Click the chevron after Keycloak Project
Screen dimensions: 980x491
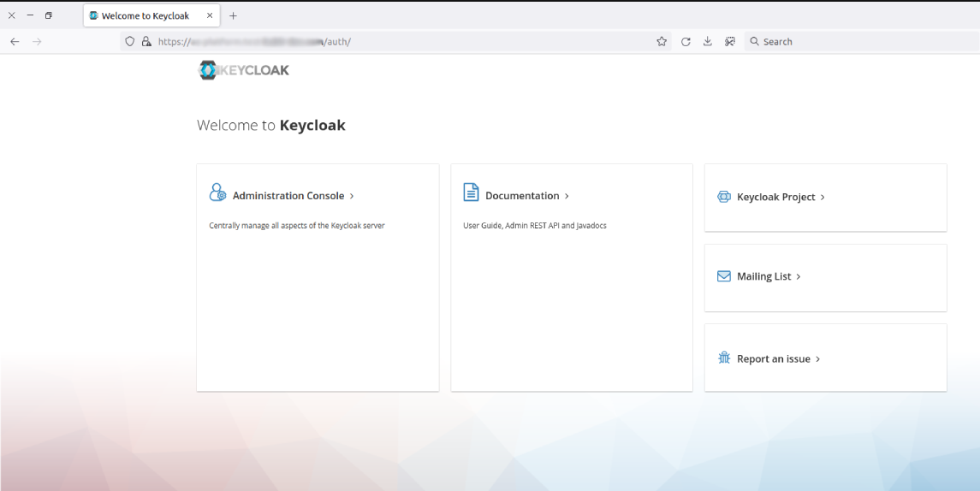[x=823, y=198]
